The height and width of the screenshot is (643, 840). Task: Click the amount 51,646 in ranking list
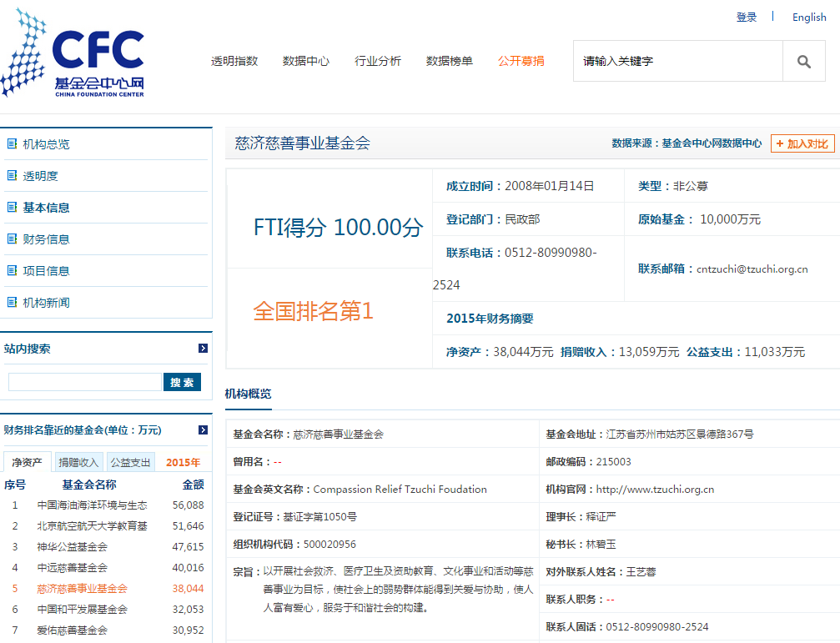(188, 525)
